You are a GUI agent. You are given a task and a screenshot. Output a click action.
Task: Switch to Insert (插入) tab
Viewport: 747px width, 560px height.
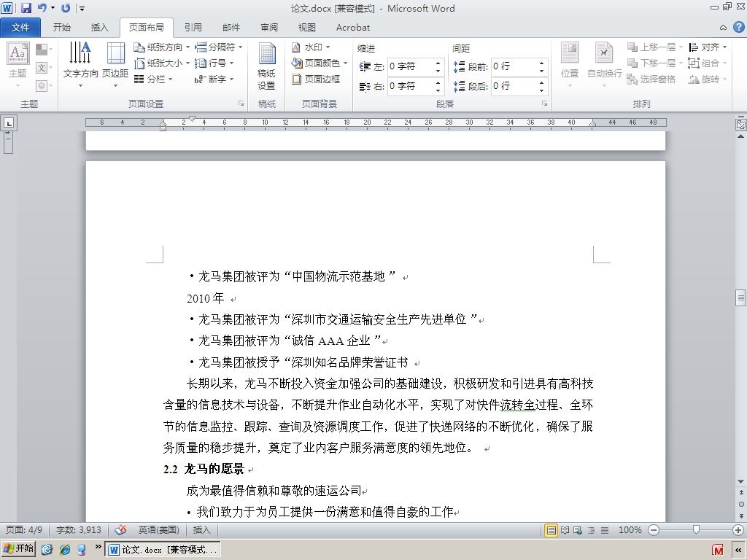point(99,28)
